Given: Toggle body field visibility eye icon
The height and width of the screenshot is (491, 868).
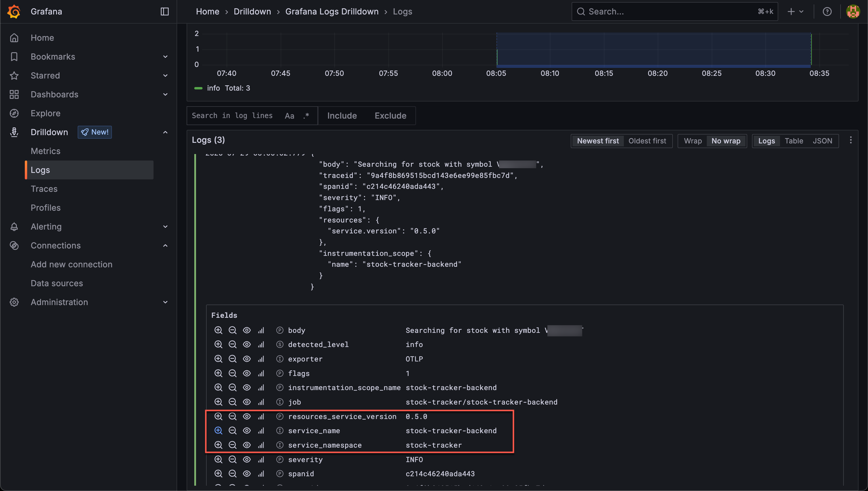Looking at the screenshot, I should point(247,330).
